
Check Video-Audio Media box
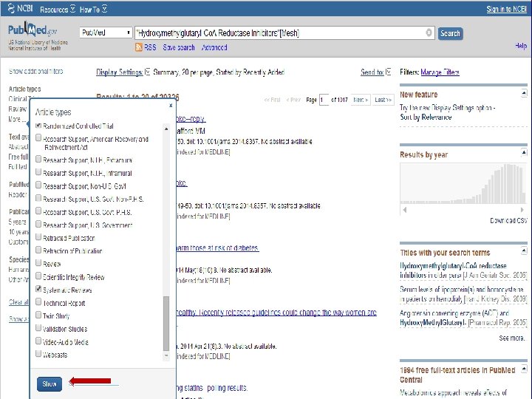(x=38, y=341)
